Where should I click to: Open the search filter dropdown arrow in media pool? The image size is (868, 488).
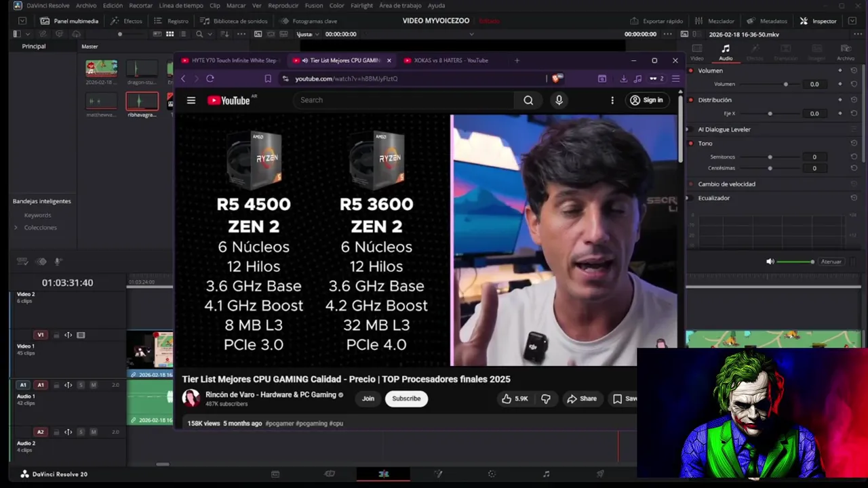209,34
